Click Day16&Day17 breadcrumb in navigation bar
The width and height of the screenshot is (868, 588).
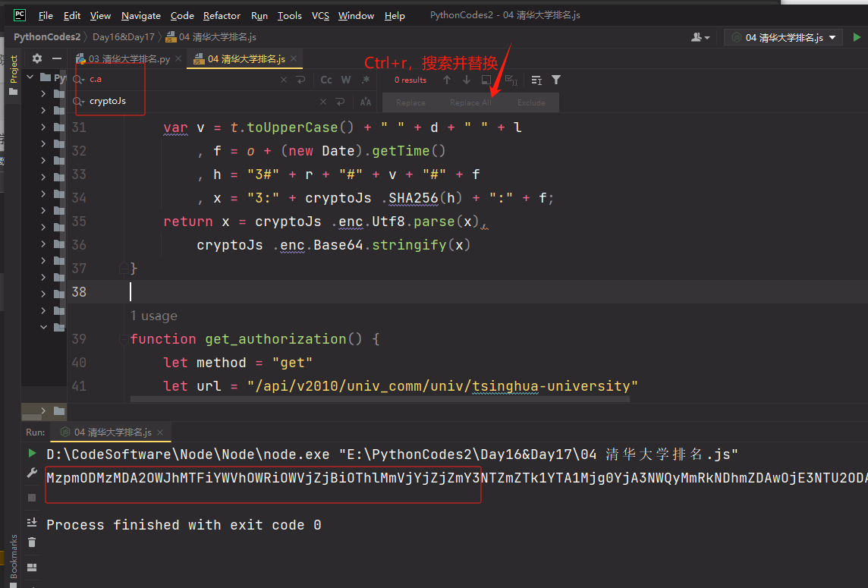[124, 37]
